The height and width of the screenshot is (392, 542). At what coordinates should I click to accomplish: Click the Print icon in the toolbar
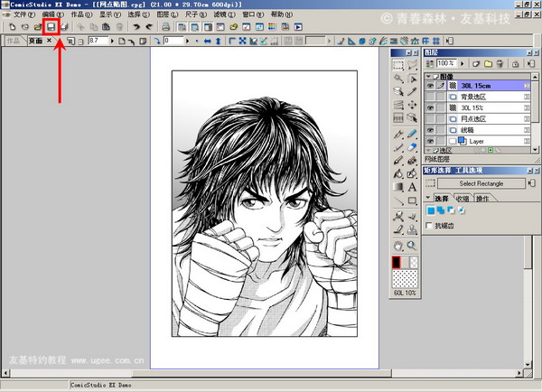pos(166,26)
